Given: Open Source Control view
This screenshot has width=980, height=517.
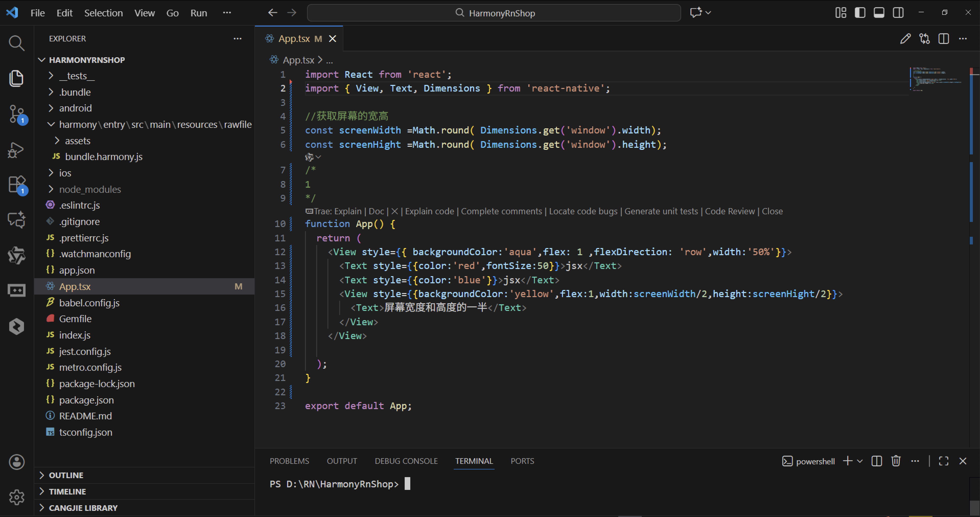Looking at the screenshot, I should (16, 114).
